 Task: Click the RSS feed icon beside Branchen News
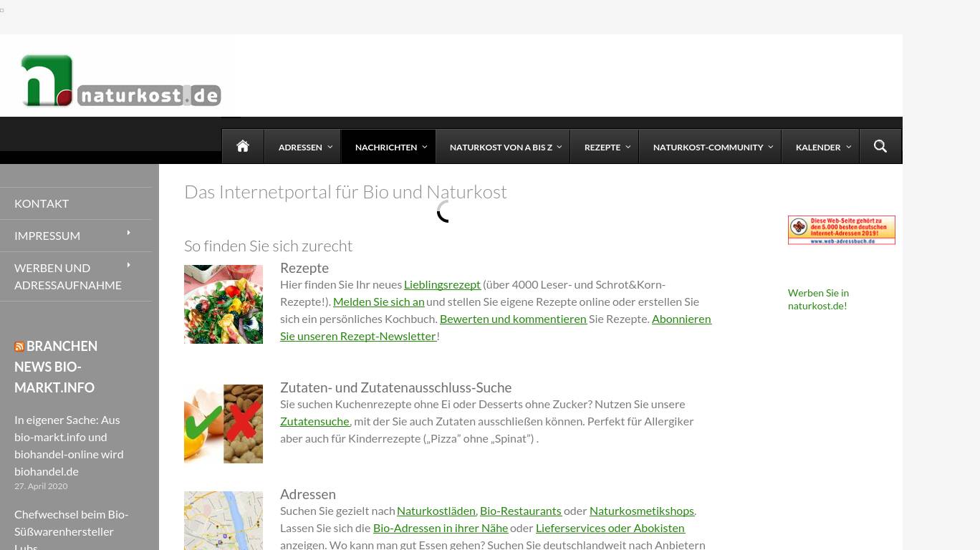(19, 347)
